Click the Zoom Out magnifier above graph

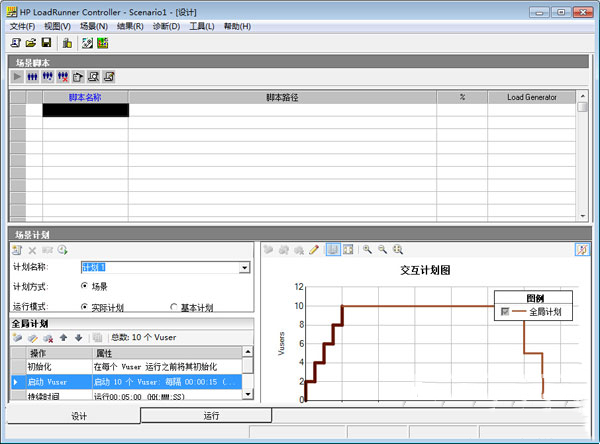(x=382, y=250)
